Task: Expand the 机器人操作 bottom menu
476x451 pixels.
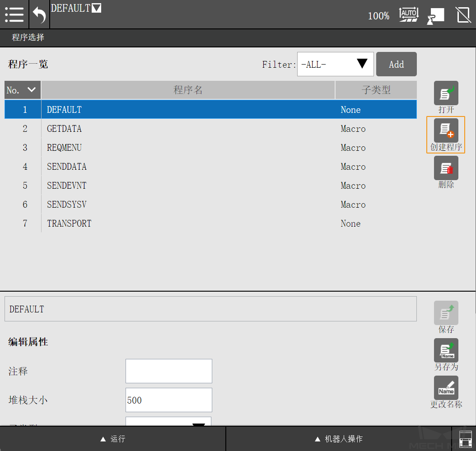Action: (x=339, y=439)
